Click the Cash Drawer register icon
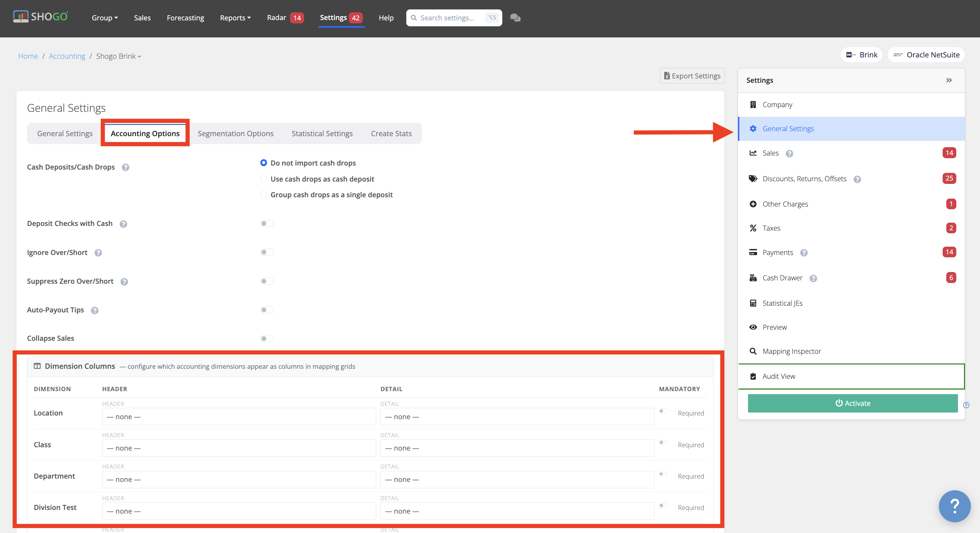The height and width of the screenshot is (533, 980). pyautogui.click(x=753, y=278)
